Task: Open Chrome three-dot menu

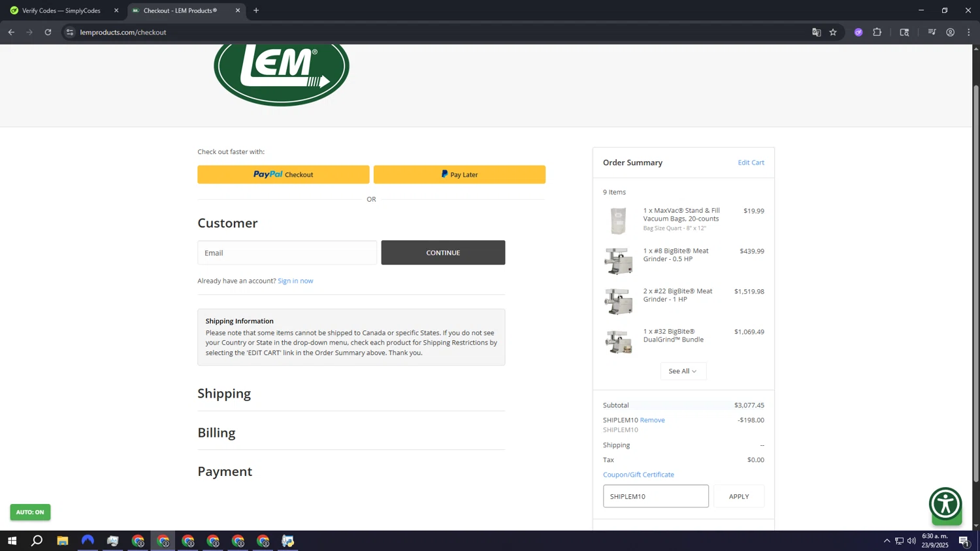Action: click(x=968, y=32)
